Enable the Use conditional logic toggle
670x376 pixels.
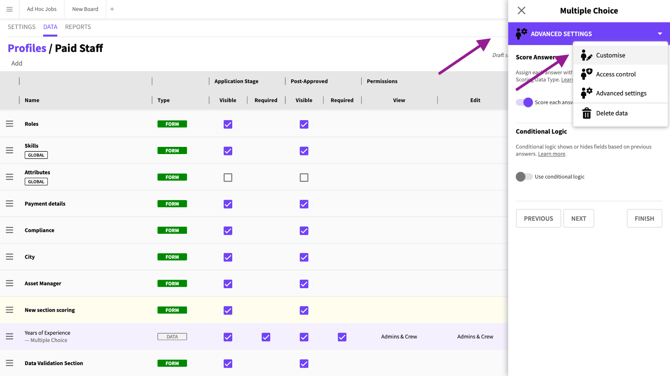tap(524, 176)
